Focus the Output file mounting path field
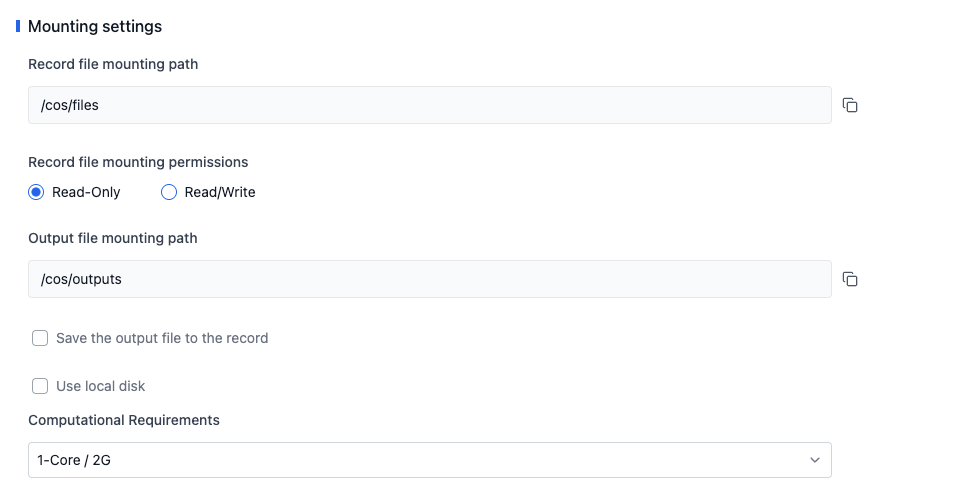 (430, 279)
